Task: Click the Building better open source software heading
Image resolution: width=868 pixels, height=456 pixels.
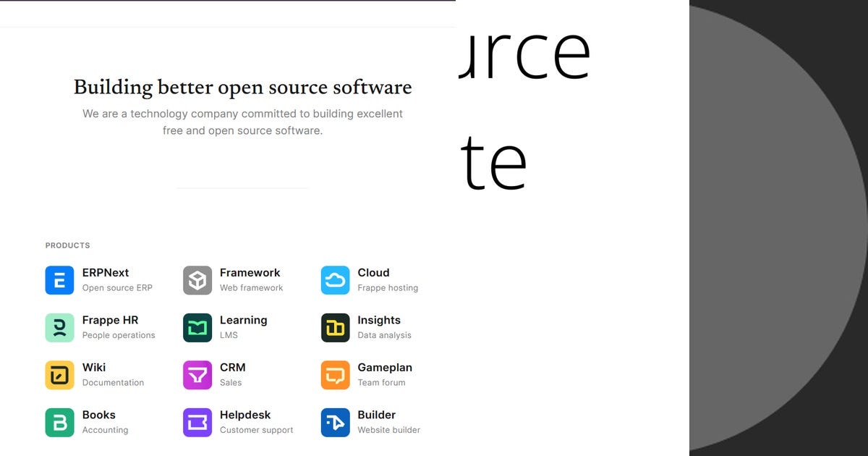Action: (x=242, y=87)
